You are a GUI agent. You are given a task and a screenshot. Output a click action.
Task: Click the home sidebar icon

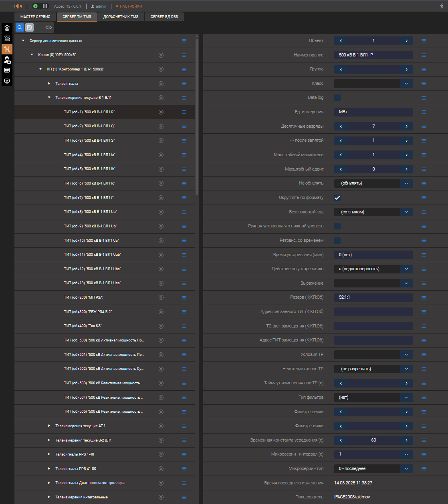tap(7, 28)
